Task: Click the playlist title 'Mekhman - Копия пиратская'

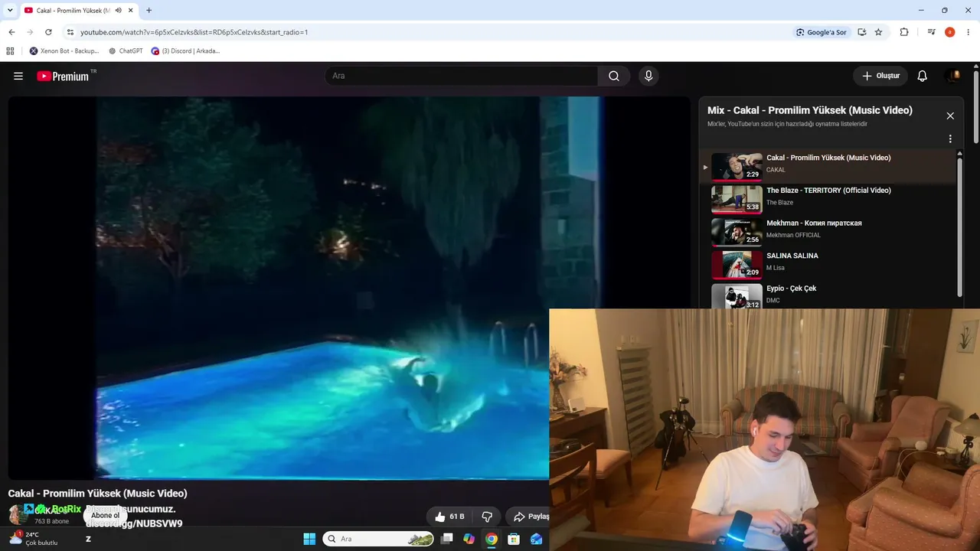Action: [814, 223]
